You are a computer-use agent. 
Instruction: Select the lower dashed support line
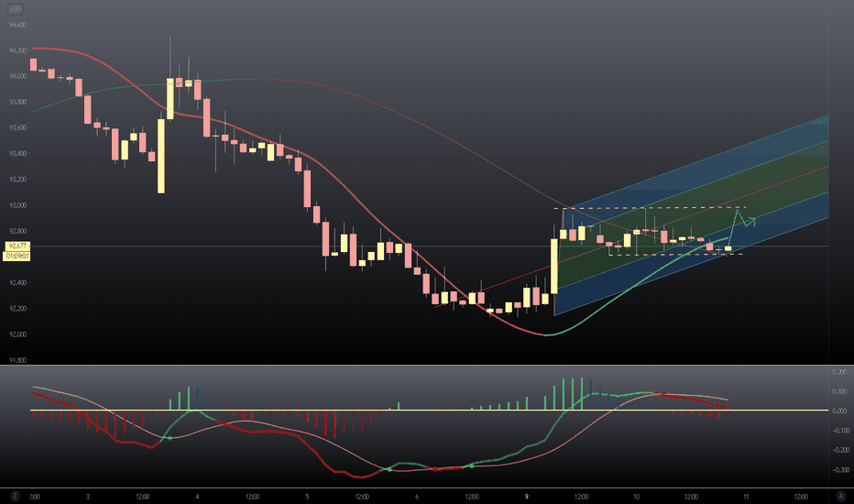(x=675, y=255)
